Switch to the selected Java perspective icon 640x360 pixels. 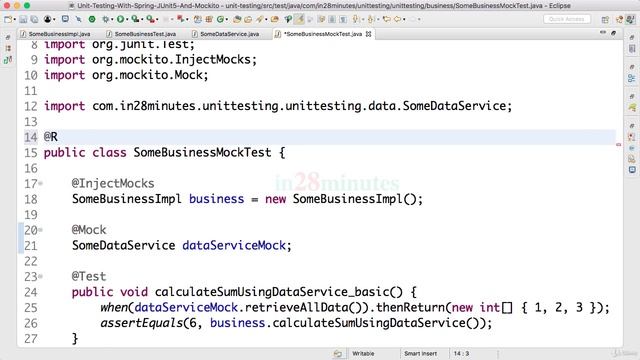coord(631,19)
